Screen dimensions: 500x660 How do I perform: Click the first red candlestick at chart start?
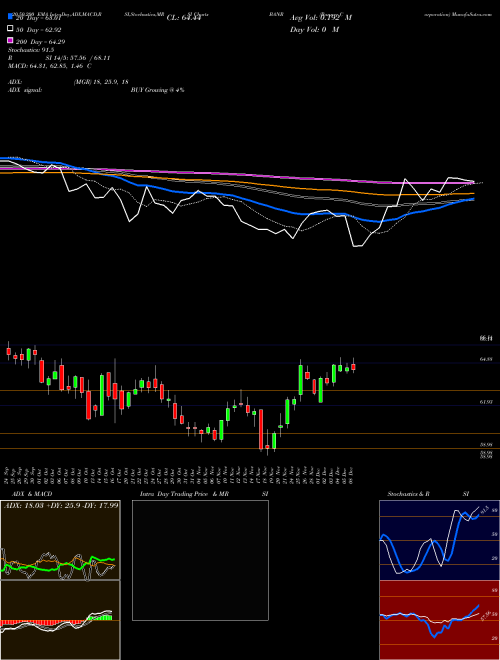pos(8,351)
